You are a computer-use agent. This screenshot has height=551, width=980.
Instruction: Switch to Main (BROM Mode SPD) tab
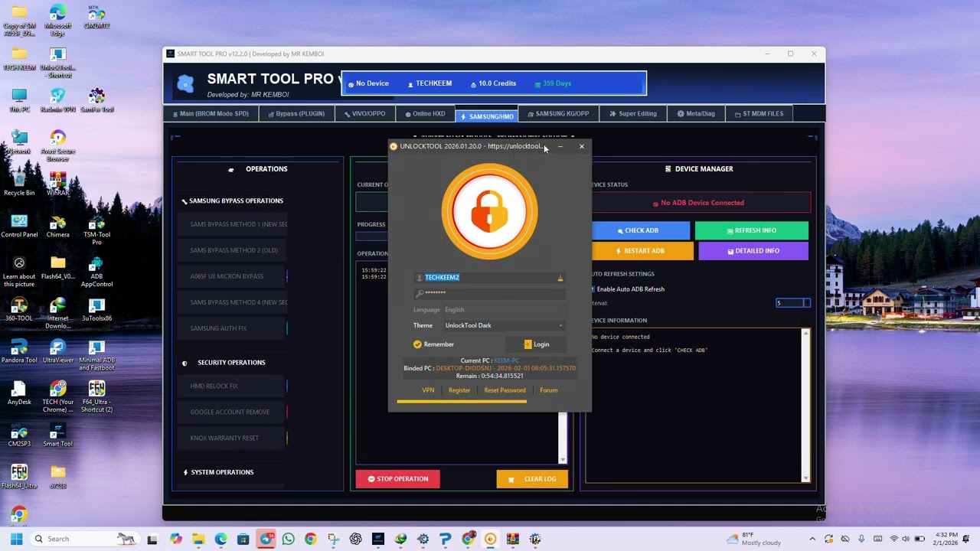point(210,114)
